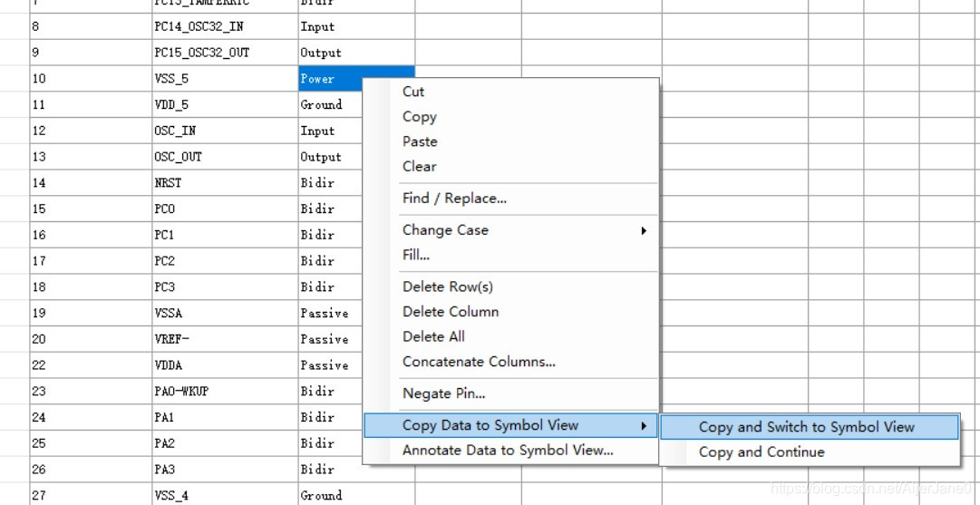Select the PA0-WKUP pin name cell
980x505 pixels.
point(181,392)
